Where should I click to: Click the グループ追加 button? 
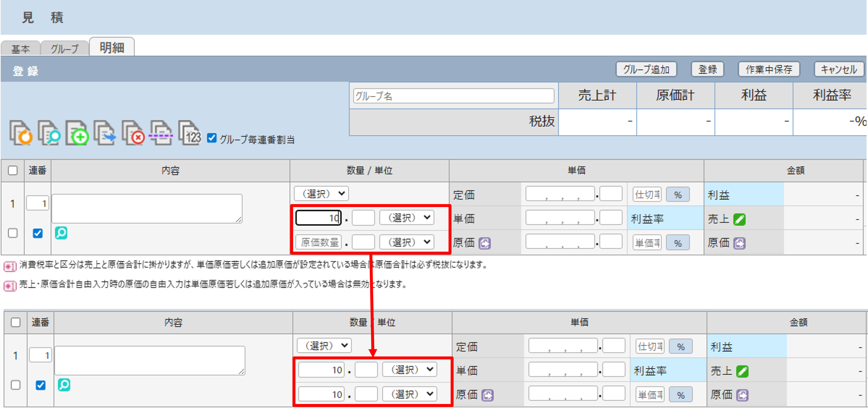tap(646, 69)
